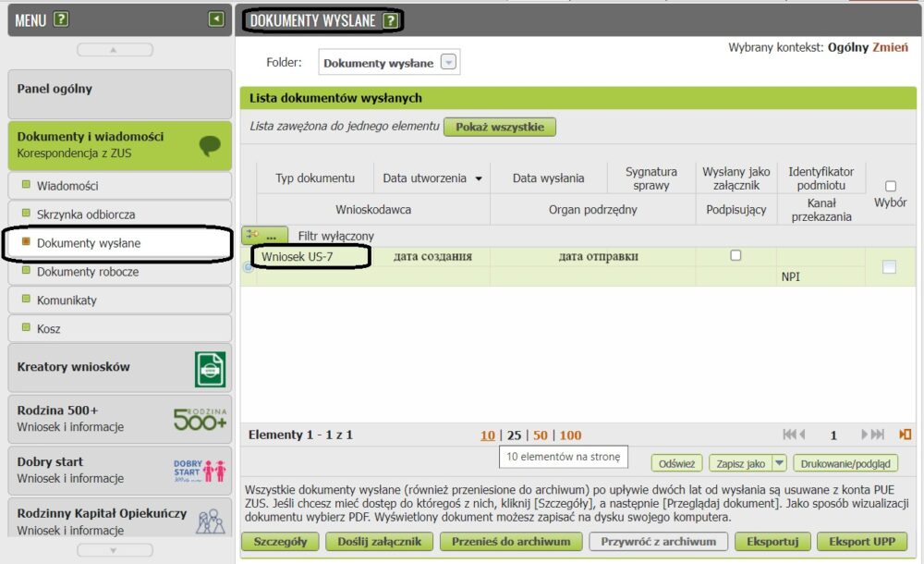The width and height of the screenshot is (924, 564).
Task: Collapse the menu panel with arrow icon
Action: 216,18
